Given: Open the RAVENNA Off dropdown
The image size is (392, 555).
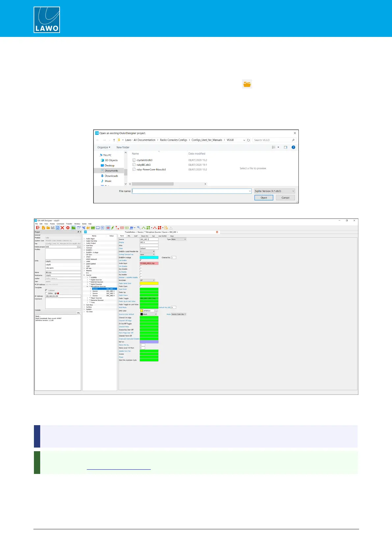Looking at the screenshot, I should pyautogui.click(x=147, y=280).
